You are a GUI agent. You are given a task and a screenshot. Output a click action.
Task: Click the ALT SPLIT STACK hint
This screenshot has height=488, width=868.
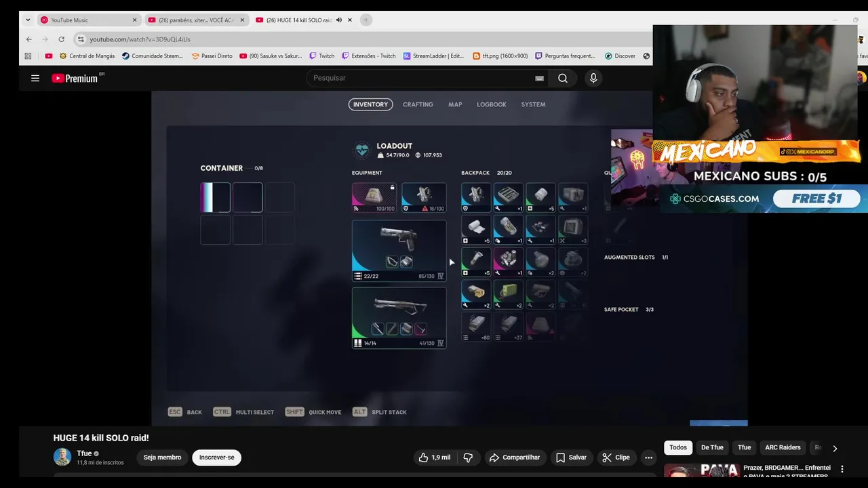tap(380, 412)
